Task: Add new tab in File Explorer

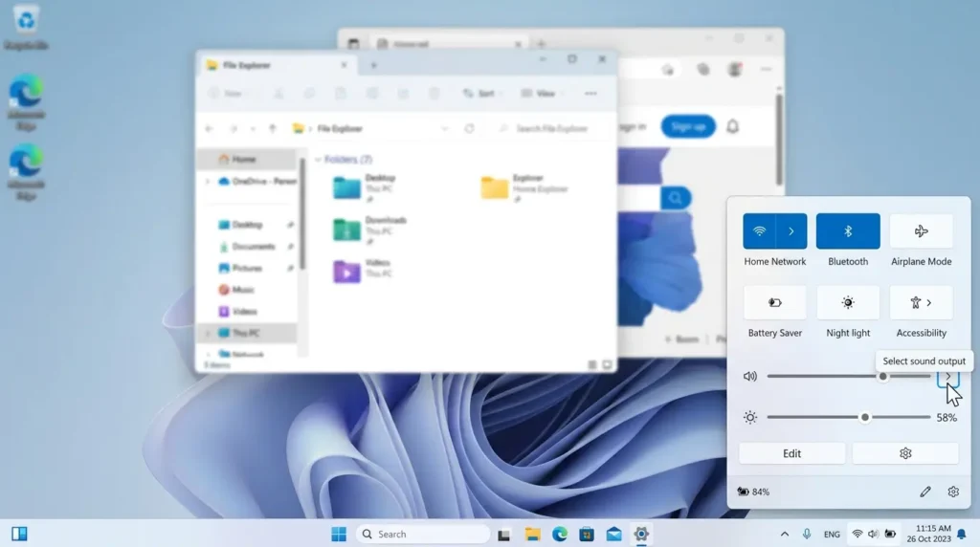Action: tap(374, 65)
